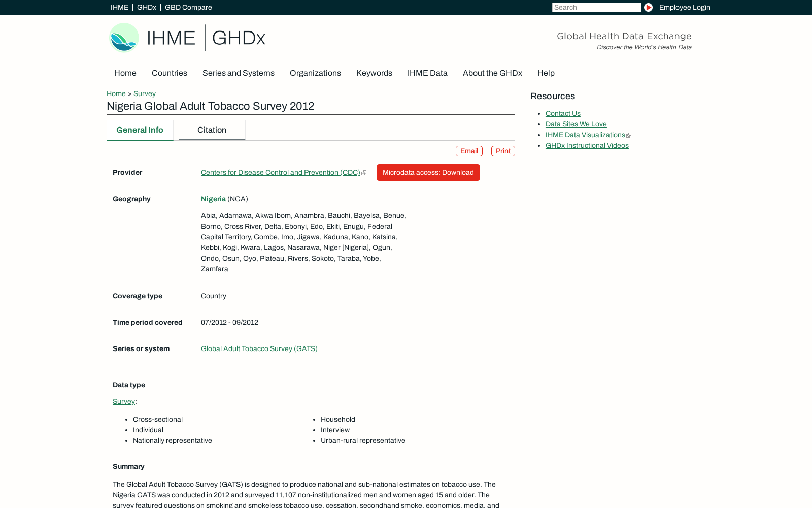Click the Household list item
The height and width of the screenshot is (508, 812).
click(338, 420)
